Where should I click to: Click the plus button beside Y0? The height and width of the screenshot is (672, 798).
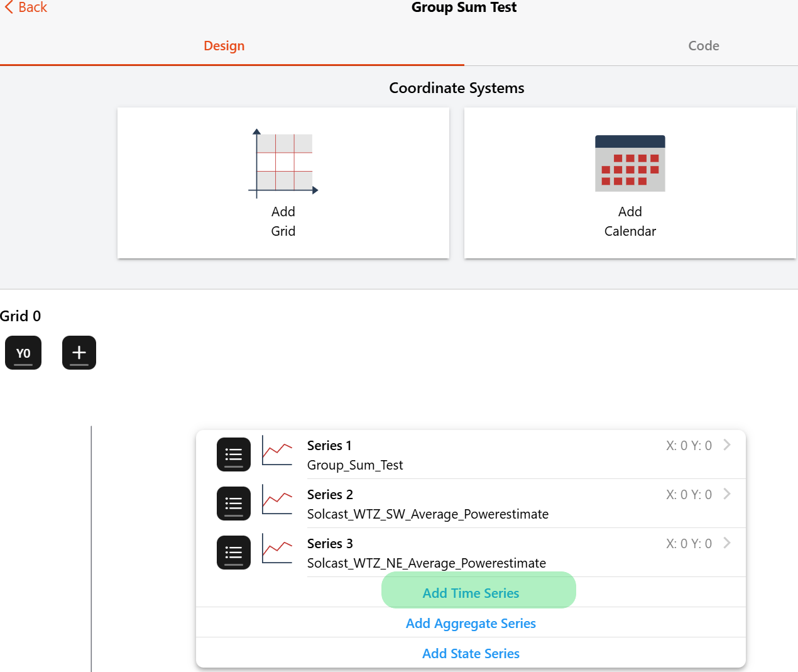79,353
